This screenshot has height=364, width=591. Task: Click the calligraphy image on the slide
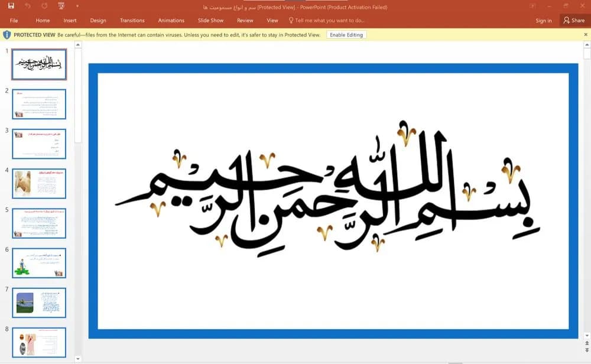tap(327, 190)
